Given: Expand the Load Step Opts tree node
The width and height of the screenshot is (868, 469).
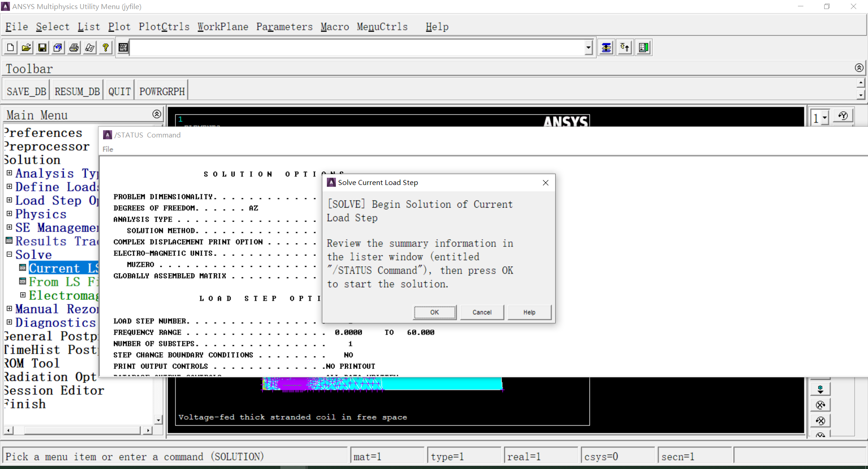Looking at the screenshot, I should click(9, 200).
